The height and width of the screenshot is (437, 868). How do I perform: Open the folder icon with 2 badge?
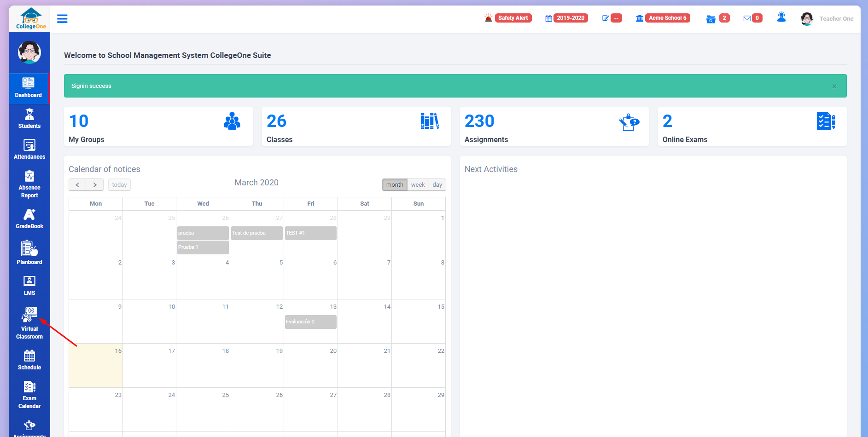(x=711, y=19)
